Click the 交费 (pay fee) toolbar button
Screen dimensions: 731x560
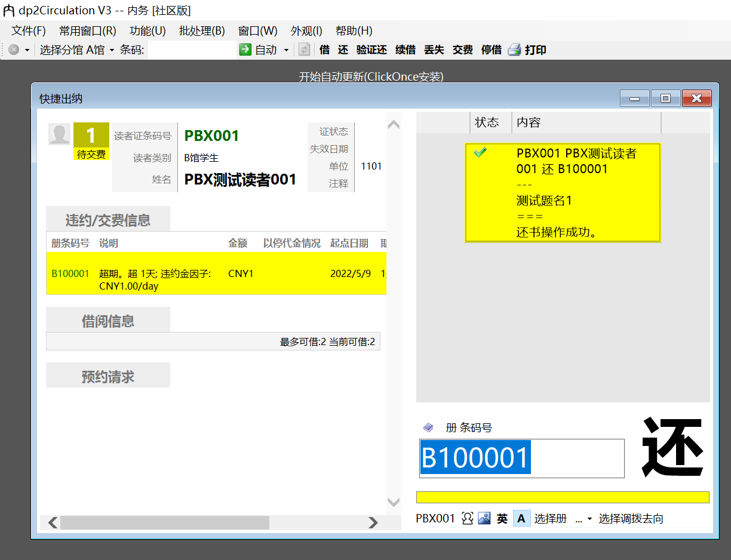tap(463, 50)
